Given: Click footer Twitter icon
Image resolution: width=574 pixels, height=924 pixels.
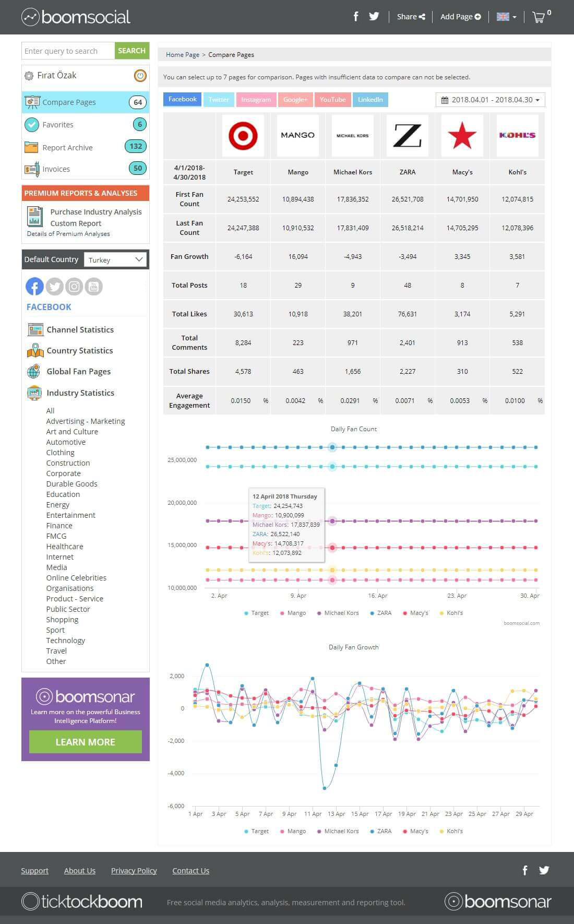Looking at the screenshot, I should pyautogui.click(x=544, y=870).
